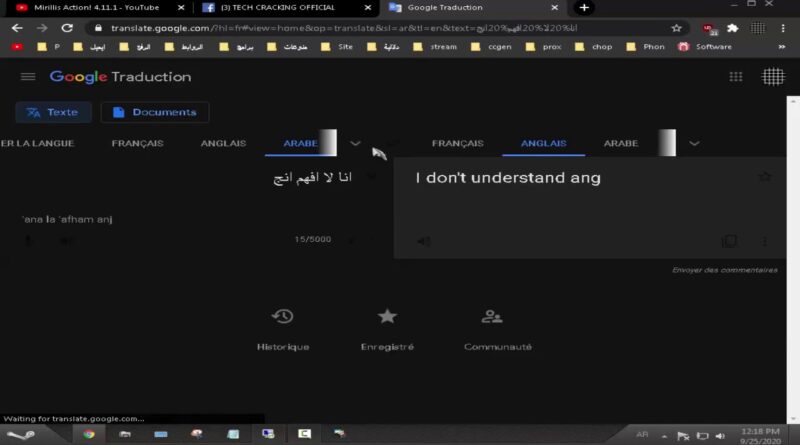Click the page vertical scrollbar

(793, 259)
